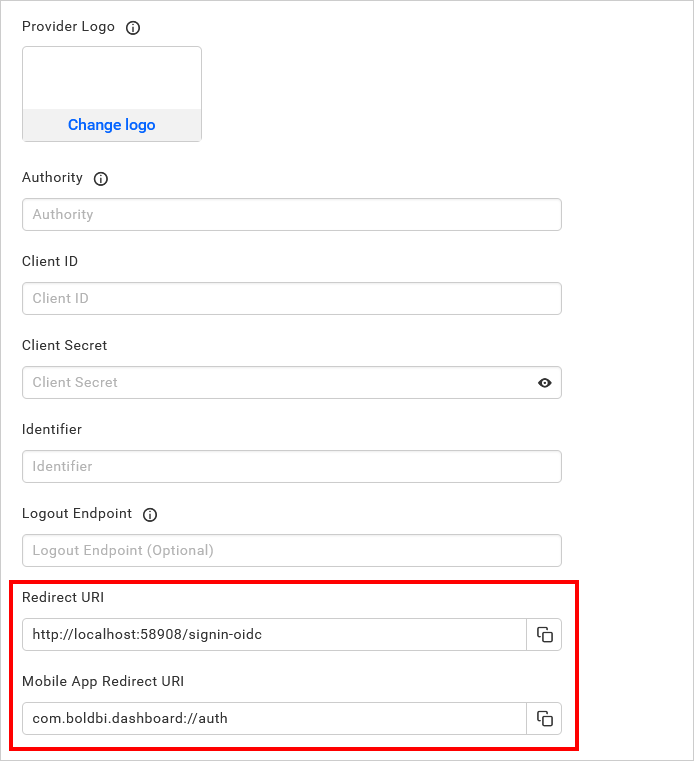Image resolution: width=694 pixels, height=761 pixels.
Task: Click into the Client Secret field
Action: [275, 383]
